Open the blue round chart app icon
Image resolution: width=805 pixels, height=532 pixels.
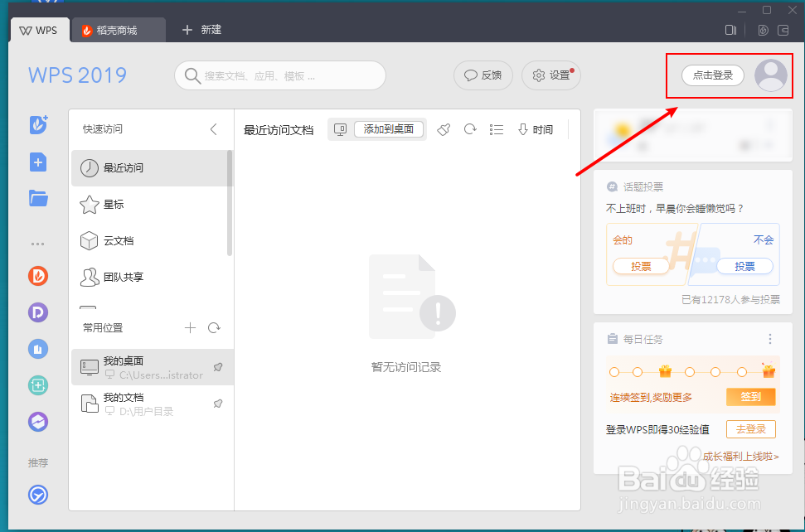[38, 349]
